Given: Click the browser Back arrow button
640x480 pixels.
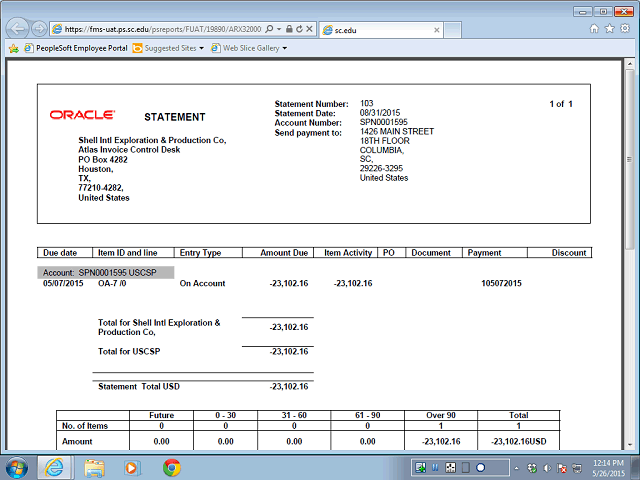Looking at the screenshot, I should click(17, 29).
